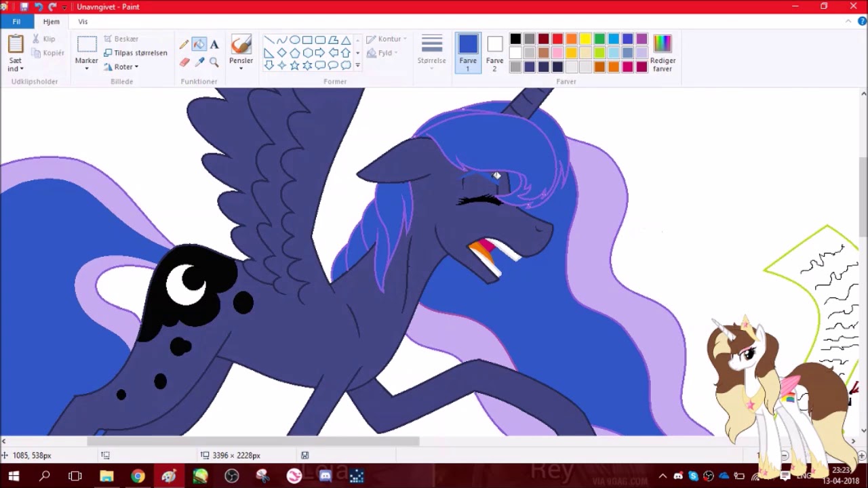Choose the Five-point star shape
This screenshot has width=868, height=488.
click(294, 66)
